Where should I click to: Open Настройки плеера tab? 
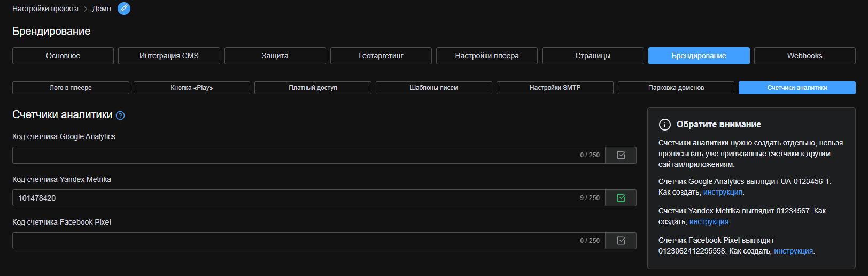click(x=487, y=56)
